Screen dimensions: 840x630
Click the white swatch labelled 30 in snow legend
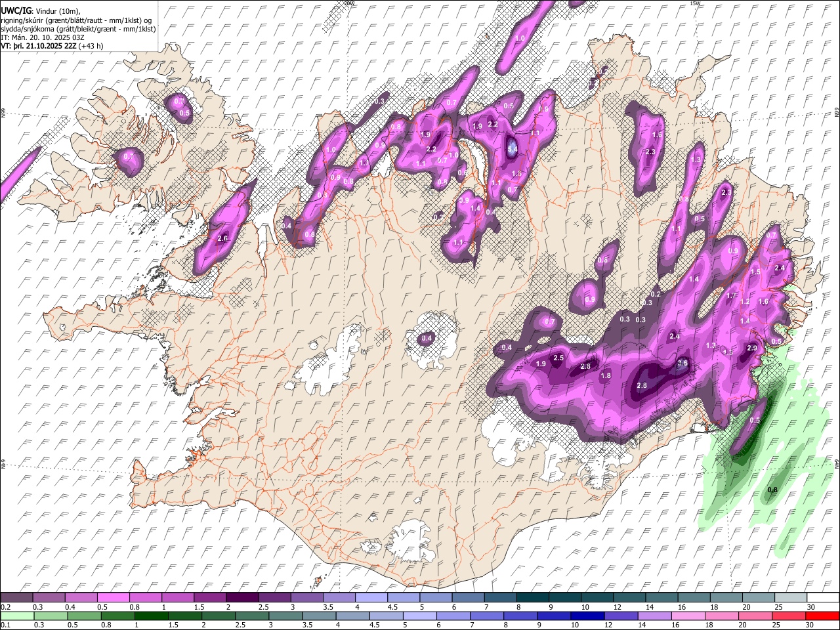tap(823, 597)
